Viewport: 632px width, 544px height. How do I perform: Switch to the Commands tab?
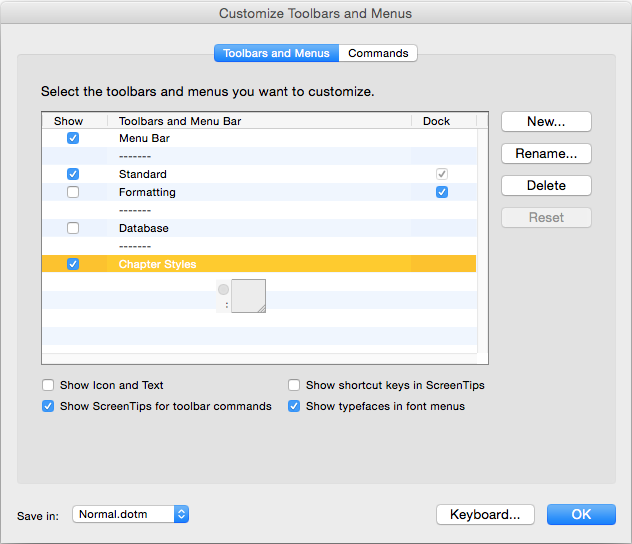(x=378, y=53)
